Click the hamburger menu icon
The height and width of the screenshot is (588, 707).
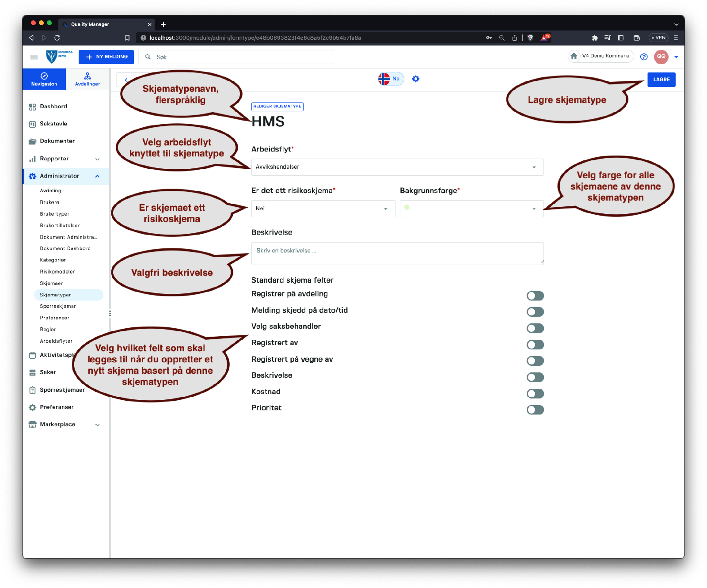[x=34, y=57]
